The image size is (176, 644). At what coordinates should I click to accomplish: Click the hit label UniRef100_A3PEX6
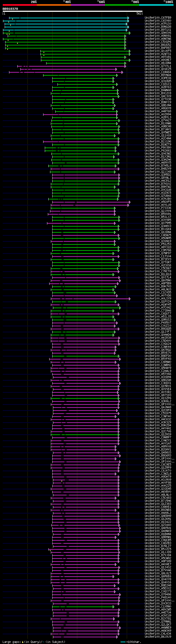(x=158, y=78)
